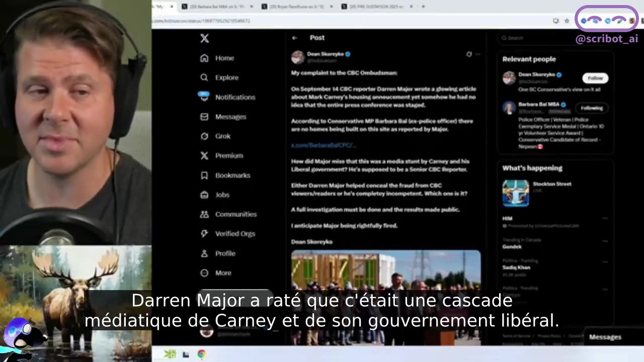Bookmark this page with the star icon

point(567,21)
